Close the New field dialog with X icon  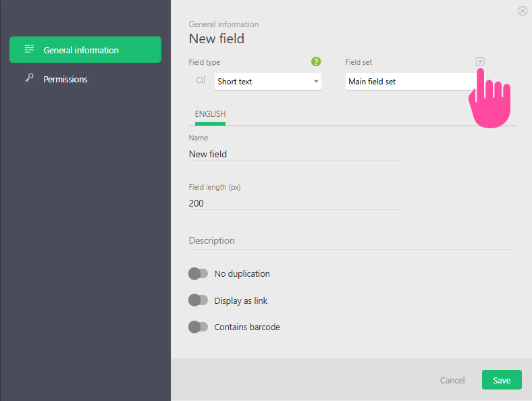pos(523,11)
